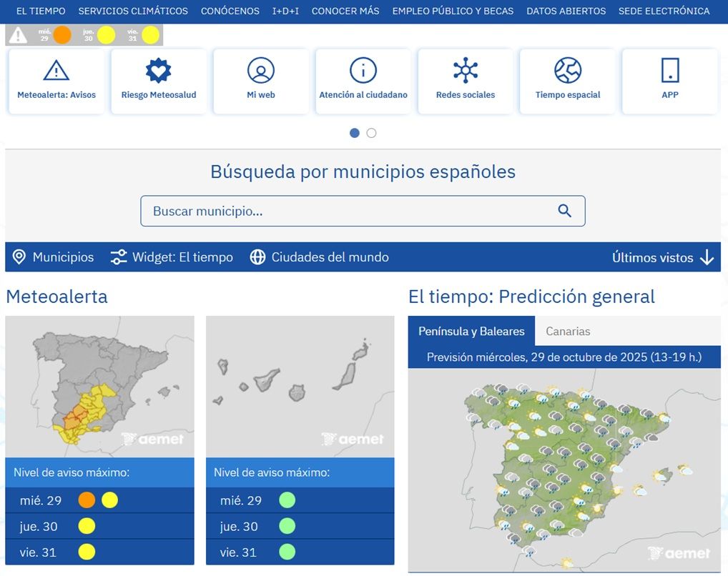Click the Riesgo Meteosalud heart icon
This screenshot has height=576, width=728.
[x=159, y=71]
